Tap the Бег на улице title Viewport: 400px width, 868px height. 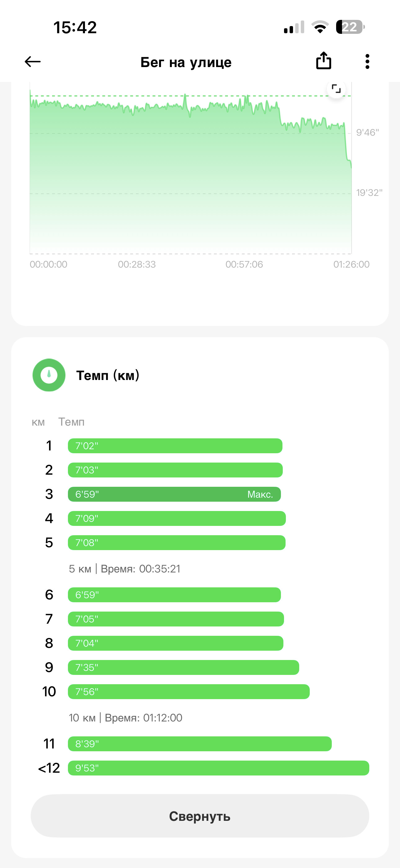186,62
